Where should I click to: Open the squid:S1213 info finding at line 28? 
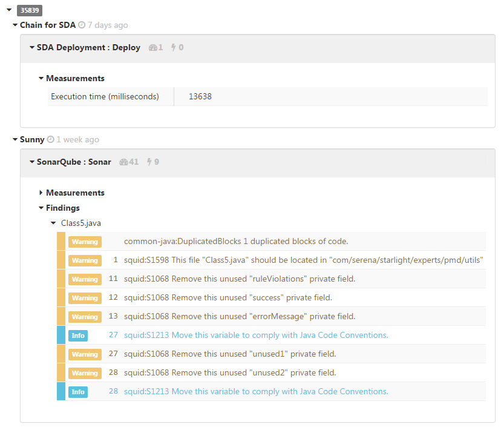[x=256, y=391]
